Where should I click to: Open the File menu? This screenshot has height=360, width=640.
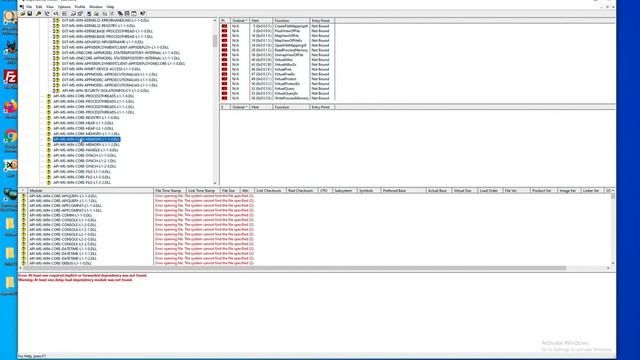[29, 7]
